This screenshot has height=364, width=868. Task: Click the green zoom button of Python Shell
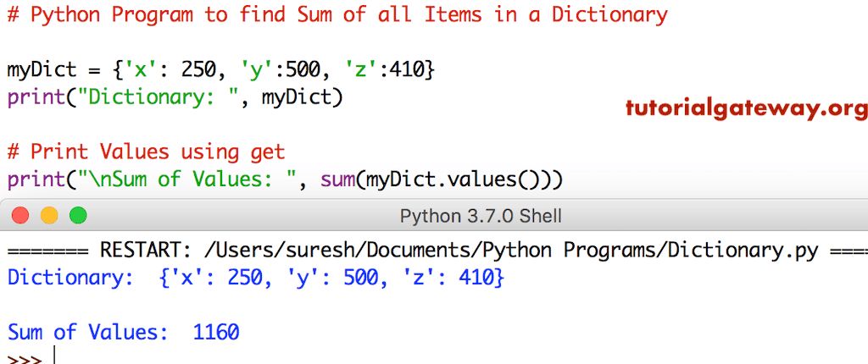(x=78, y=215)
